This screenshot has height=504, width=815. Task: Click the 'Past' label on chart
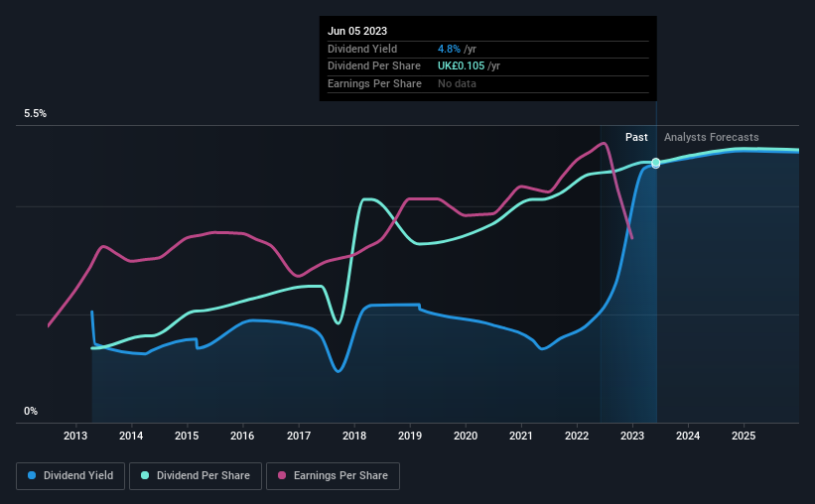636,137
